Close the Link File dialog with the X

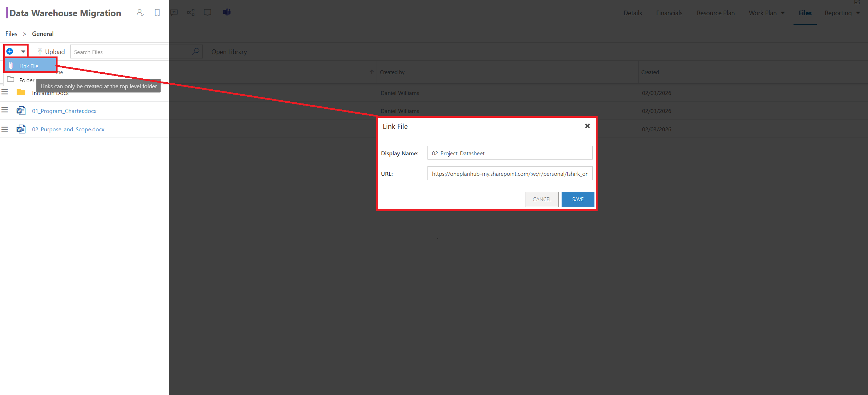587,126
